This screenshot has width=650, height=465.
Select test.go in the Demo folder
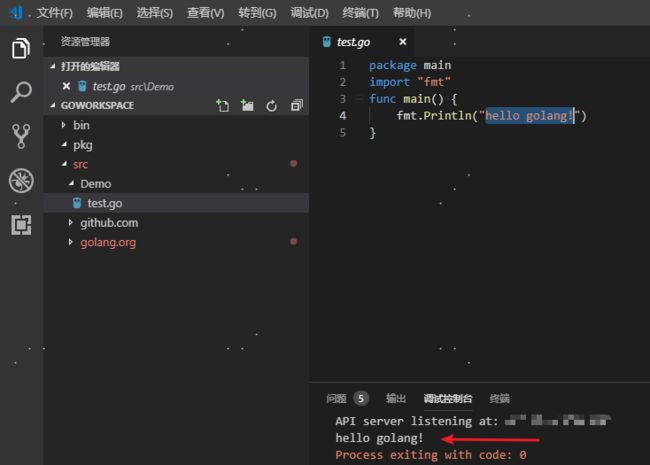104,203
